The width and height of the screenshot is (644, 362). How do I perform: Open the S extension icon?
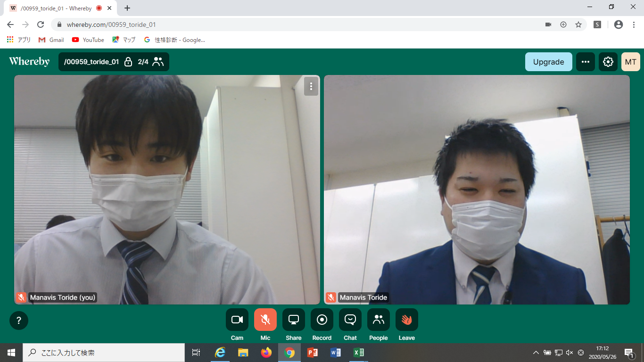[x=597, y=25]
